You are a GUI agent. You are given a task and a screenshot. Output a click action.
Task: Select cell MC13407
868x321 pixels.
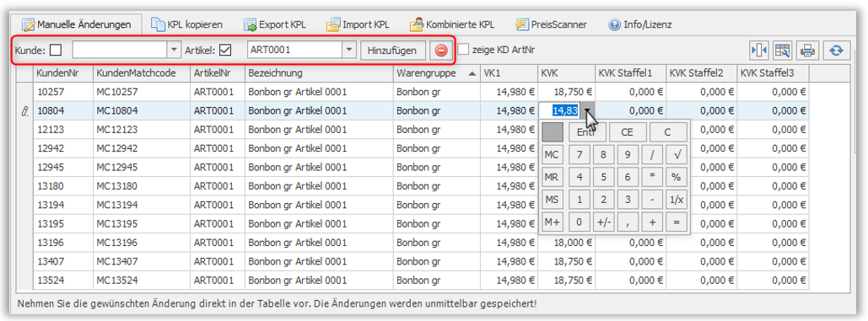(x=142, y=261)
